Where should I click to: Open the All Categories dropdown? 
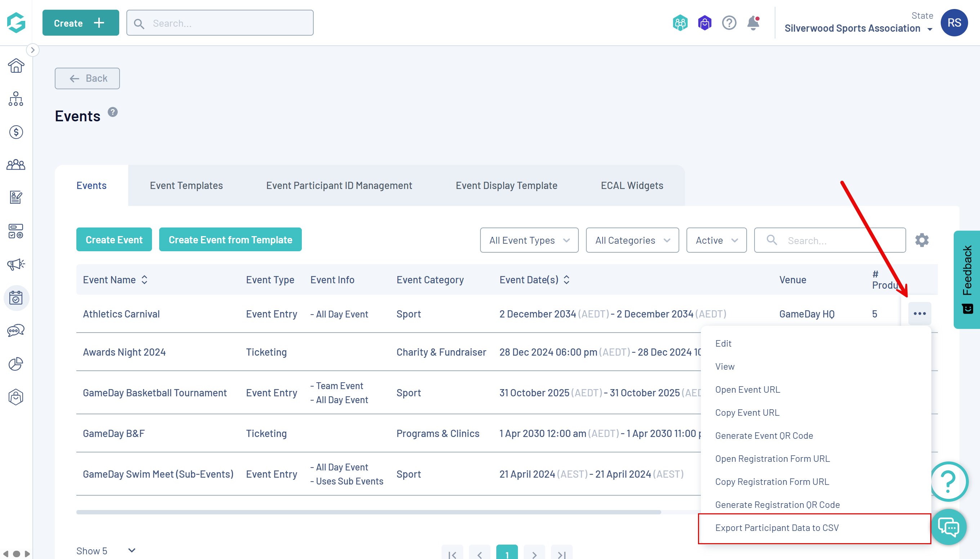pyautogui.click(x=632, y=240)
